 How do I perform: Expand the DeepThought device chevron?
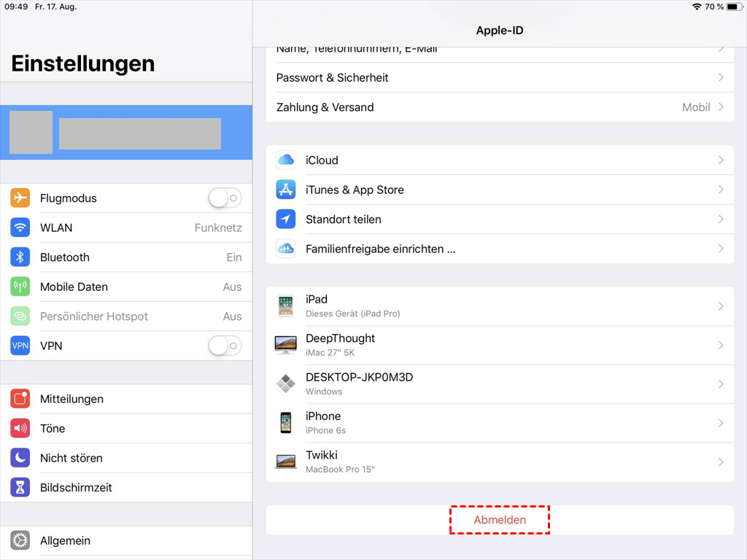(721, 345)
